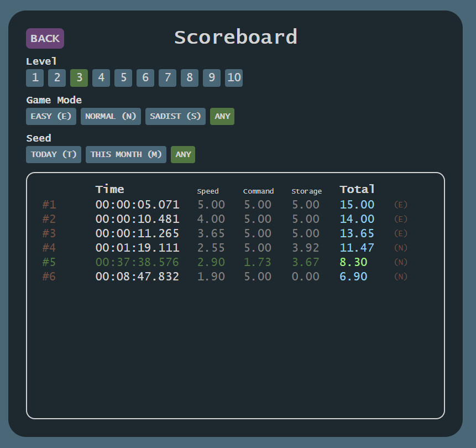Select ANY under Game Mode
This screenshot has width=476, height=448.
tap(222, 116)
